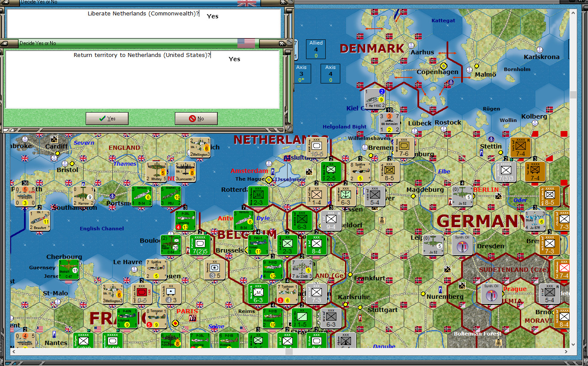Select the P-51B Mustang counter near Reims

coord(273,318)
